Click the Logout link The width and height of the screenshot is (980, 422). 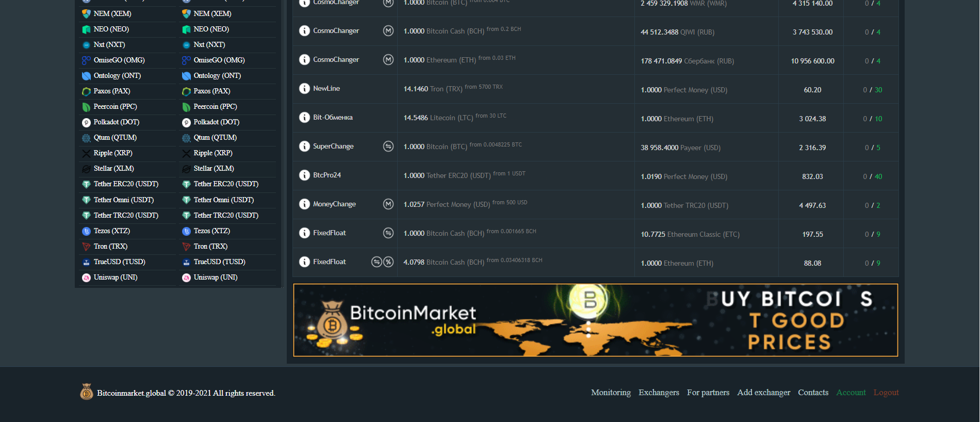coord(886,393)
